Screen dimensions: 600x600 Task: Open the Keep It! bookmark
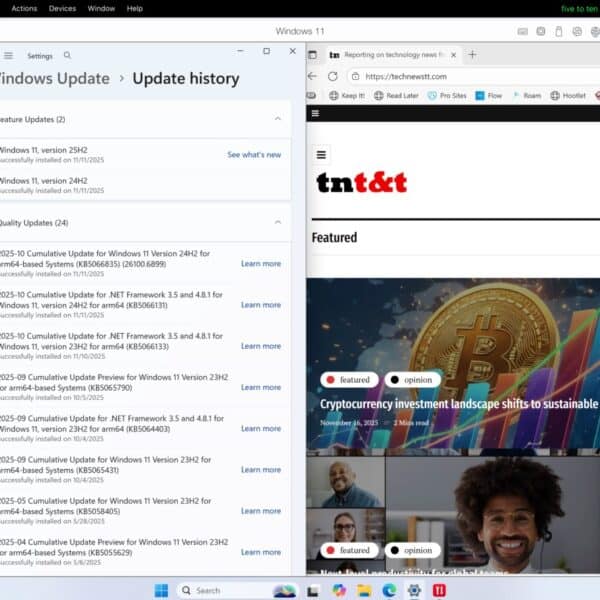point(347,96)
